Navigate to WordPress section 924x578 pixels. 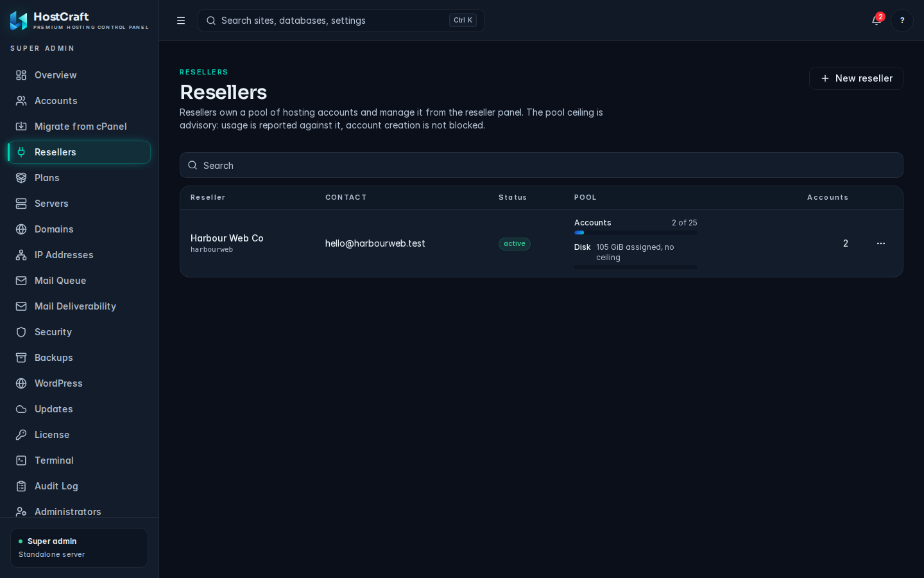79,383
